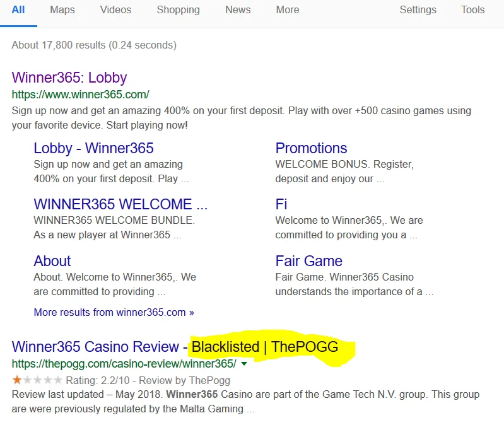
Task: Open the Videos search tab
Action: (115, 10)
